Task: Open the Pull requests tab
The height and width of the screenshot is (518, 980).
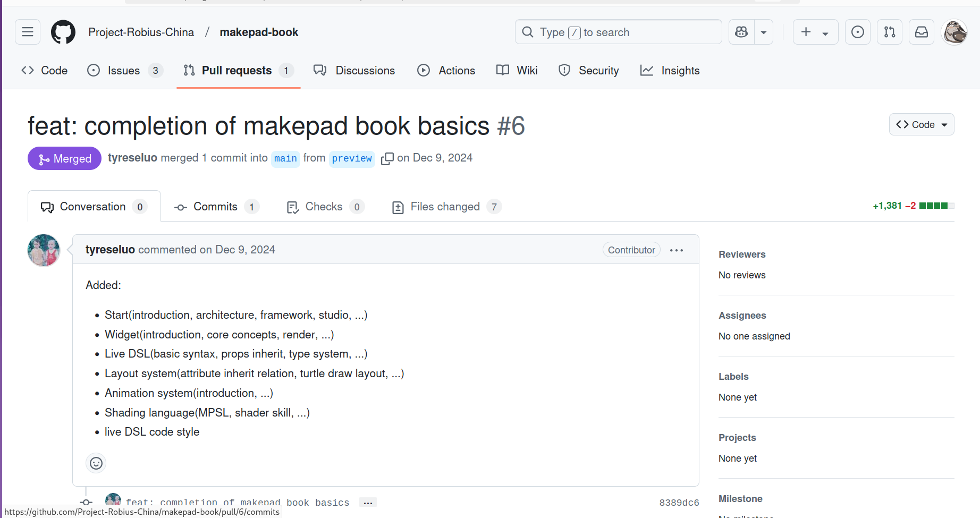Action: [x=238, y=71]
